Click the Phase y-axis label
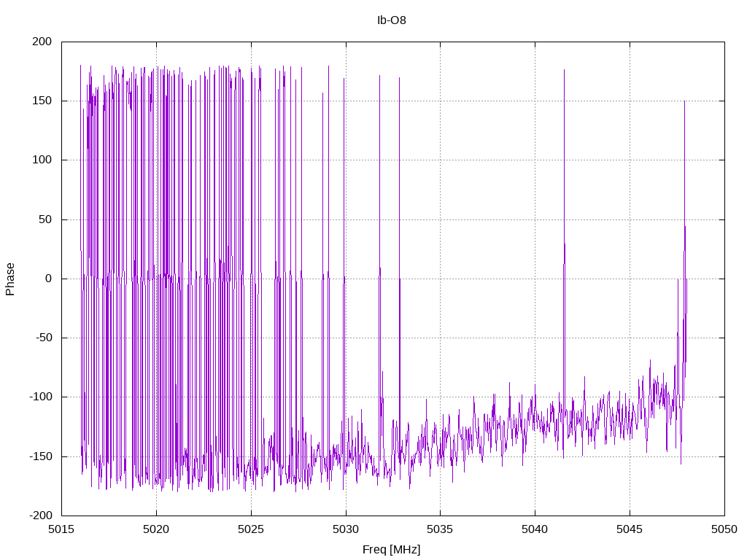The width and height of the screenshot is (747, 560). [x=10, y=279]
